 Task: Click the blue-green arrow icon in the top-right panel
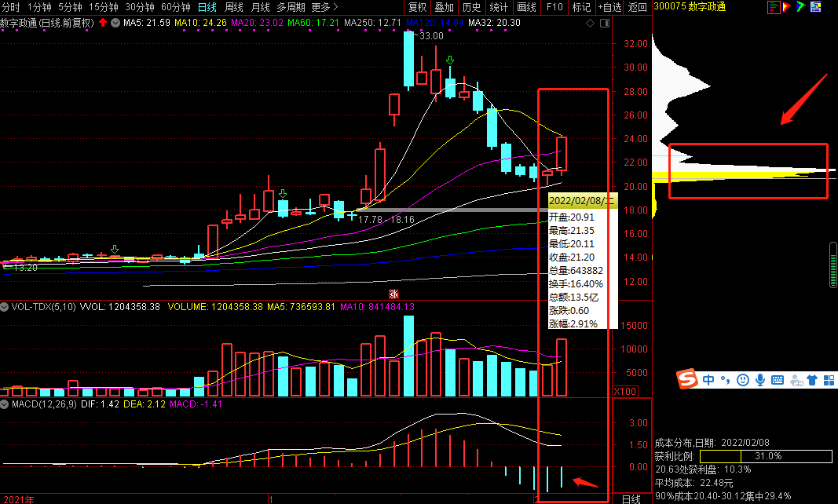(800, 7)
